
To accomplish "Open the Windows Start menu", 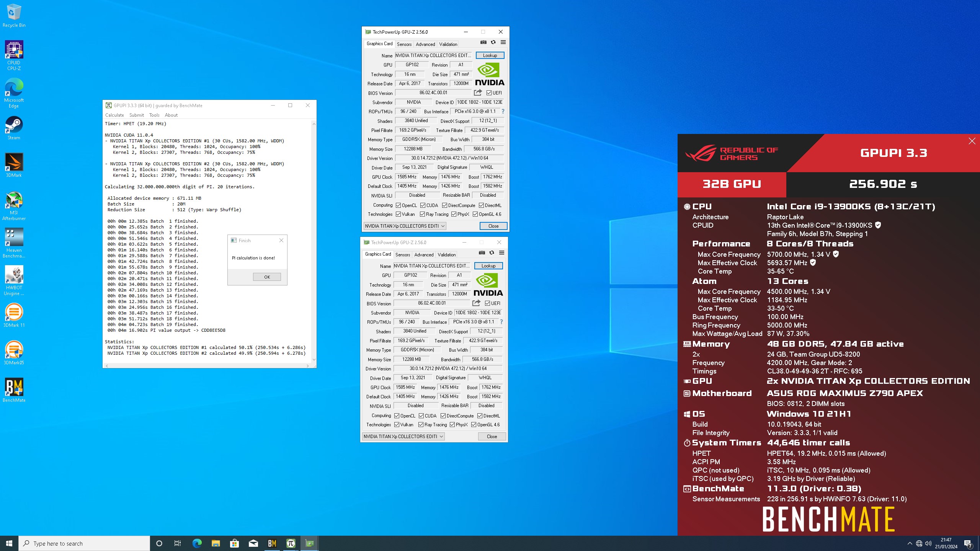I will pos(9,543).
